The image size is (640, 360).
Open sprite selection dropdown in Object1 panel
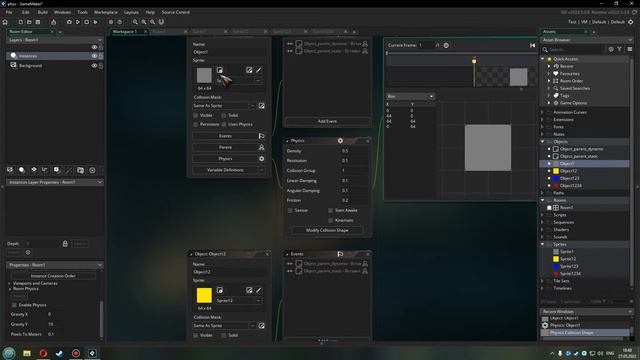(258, 81)
